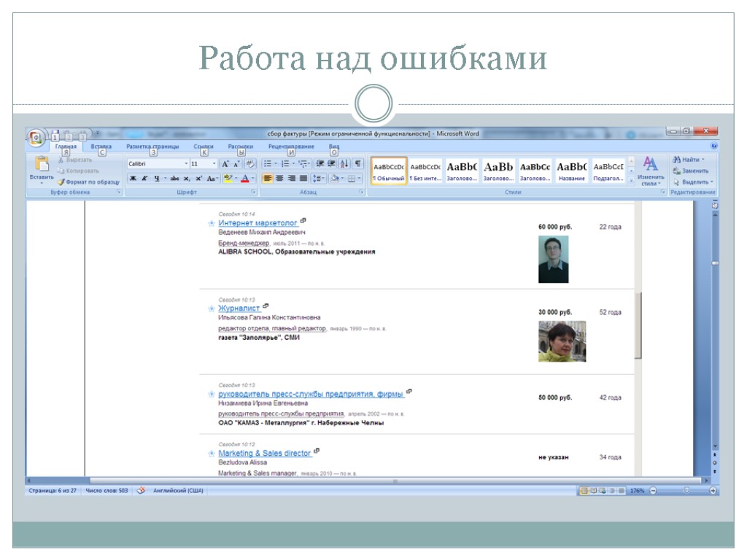Screen dimensions: 747x560
Task: Click Заменить replace command
Action: coord(690,171)
